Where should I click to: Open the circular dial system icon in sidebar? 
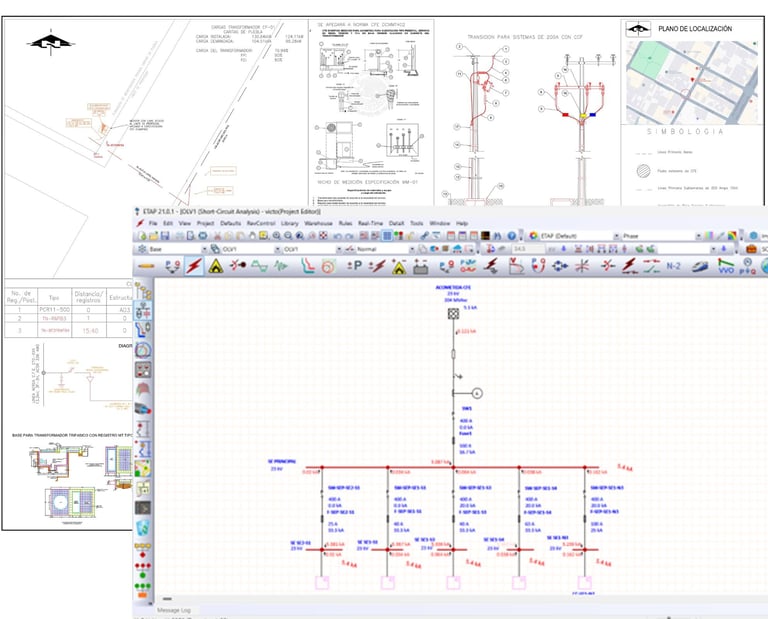click(143, 350)
